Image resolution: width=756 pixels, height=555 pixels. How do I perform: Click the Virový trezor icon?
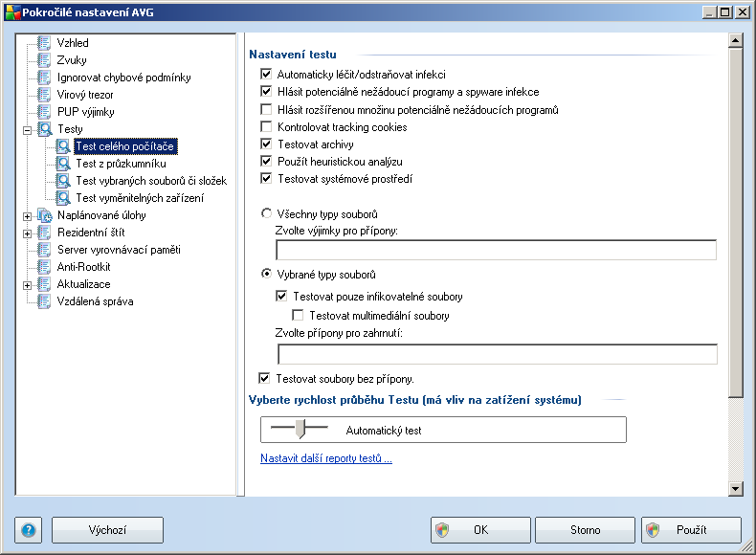coord(44,95)
